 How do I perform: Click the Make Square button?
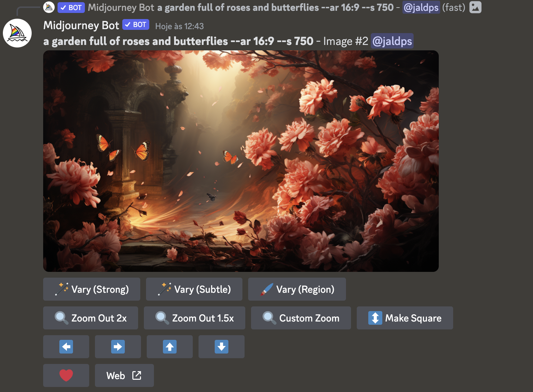(x=405, y=318)
